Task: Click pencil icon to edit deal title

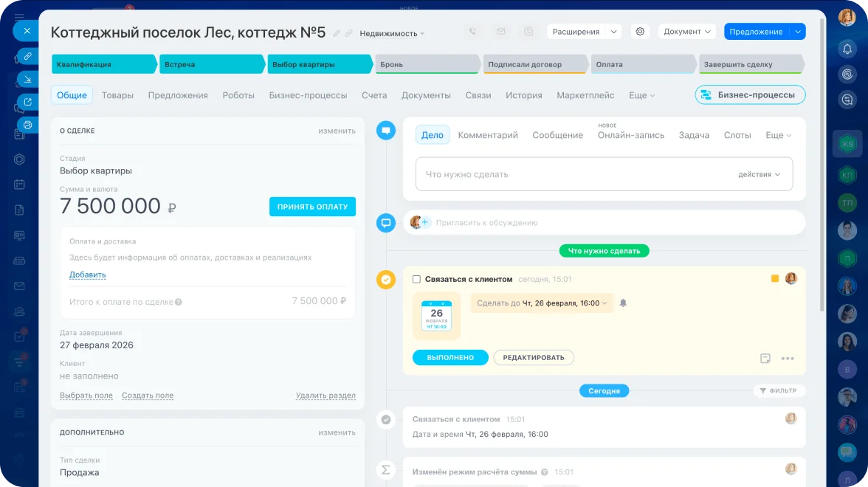Action: pyautogui.click(x=337, y=33)
